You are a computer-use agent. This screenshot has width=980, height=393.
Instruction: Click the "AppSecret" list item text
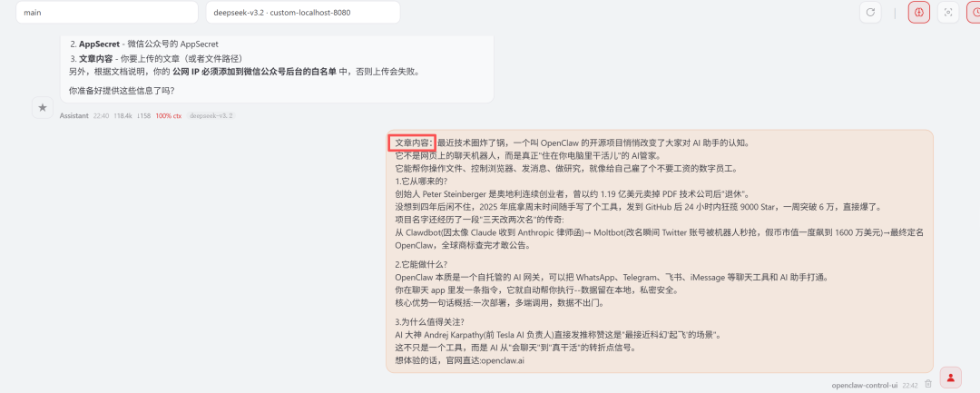(x=148, y=44)
